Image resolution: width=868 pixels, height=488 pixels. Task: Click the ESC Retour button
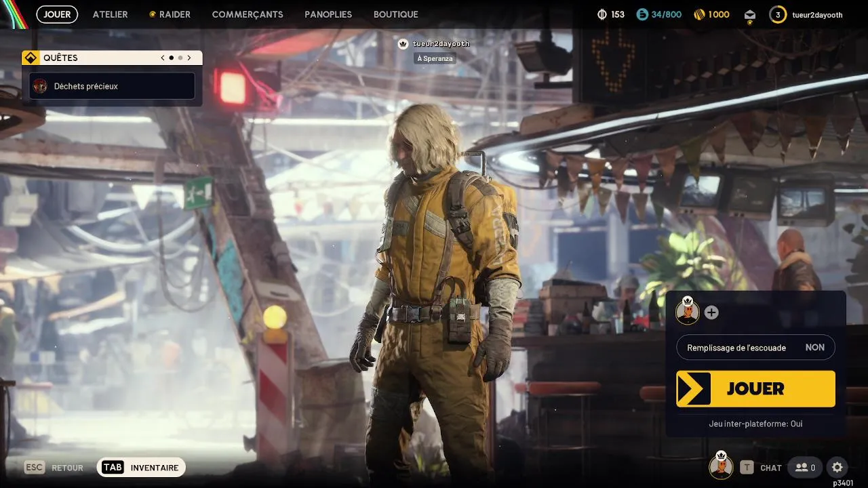(x=54, y=468)
